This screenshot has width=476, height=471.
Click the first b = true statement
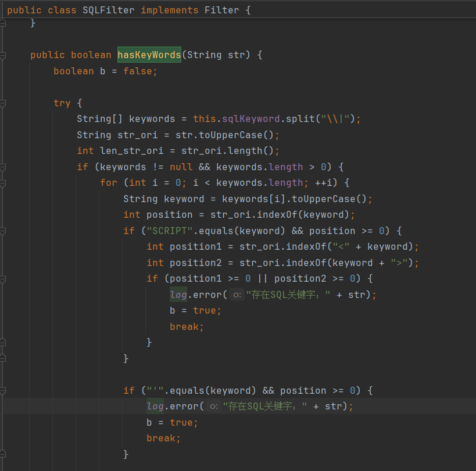coord(195,311)
